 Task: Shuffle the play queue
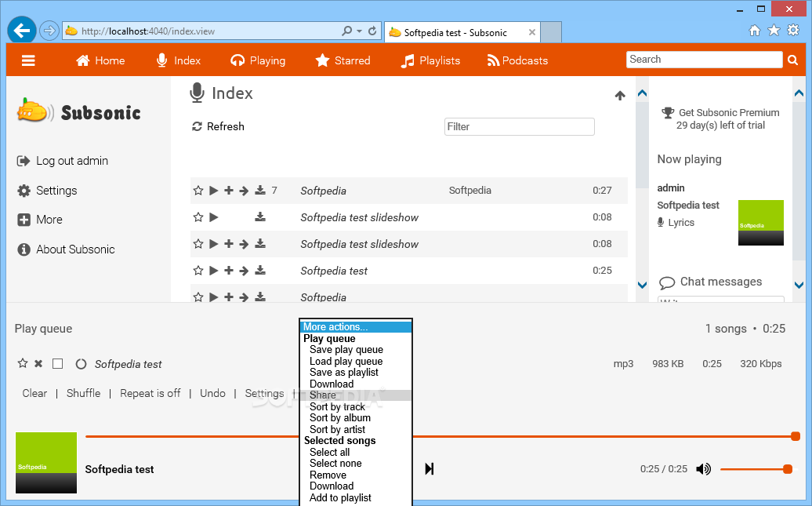[83, 394]
